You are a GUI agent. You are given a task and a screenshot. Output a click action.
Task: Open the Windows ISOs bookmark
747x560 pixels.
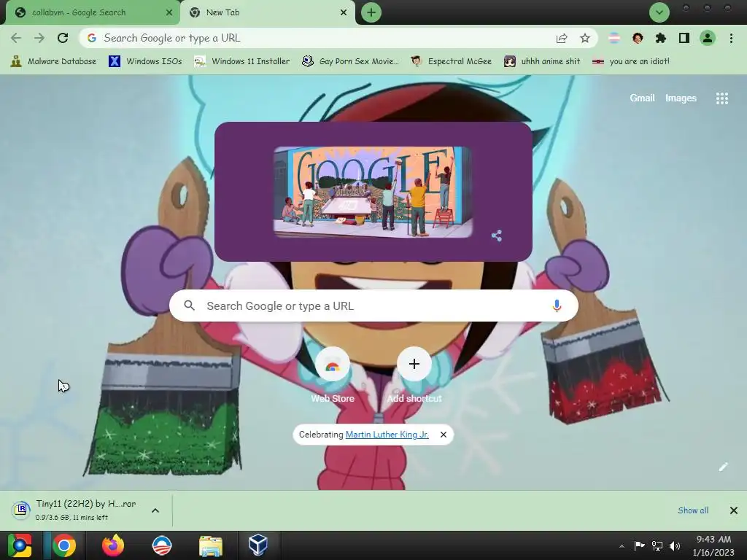pyautogui.click(x=145, y=61)
